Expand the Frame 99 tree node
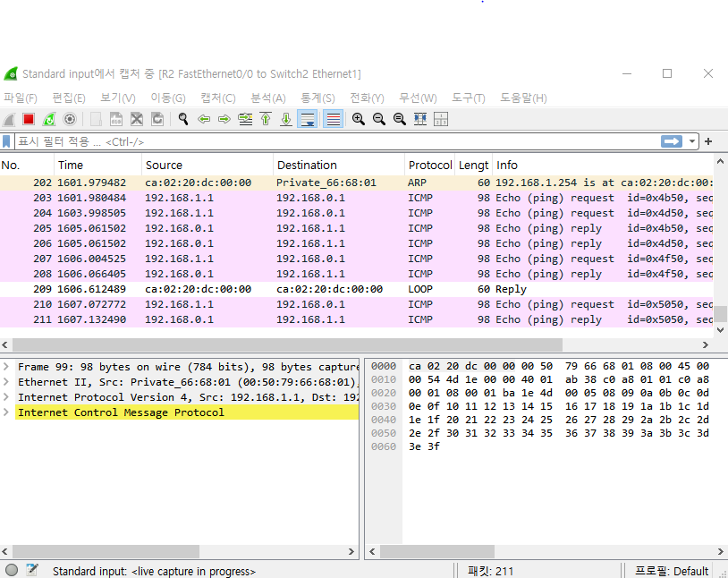Image resolution: width=728 pixels, height=578 pixels. click(x=6, y=367)
